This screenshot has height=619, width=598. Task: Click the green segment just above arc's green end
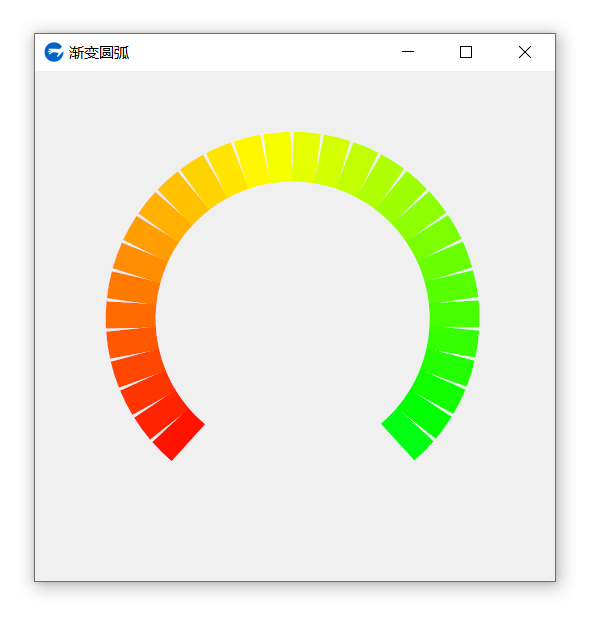pos(425,414)
